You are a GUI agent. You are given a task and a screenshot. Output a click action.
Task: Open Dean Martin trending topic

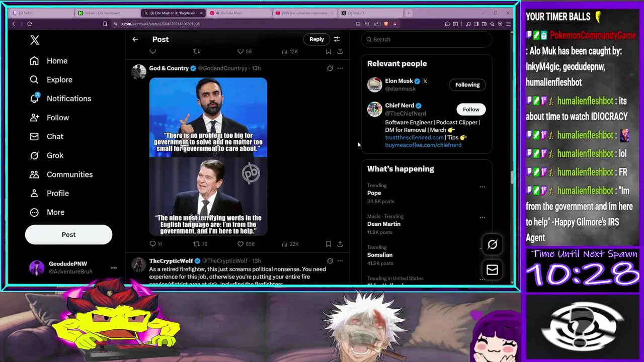click(384, 224)
